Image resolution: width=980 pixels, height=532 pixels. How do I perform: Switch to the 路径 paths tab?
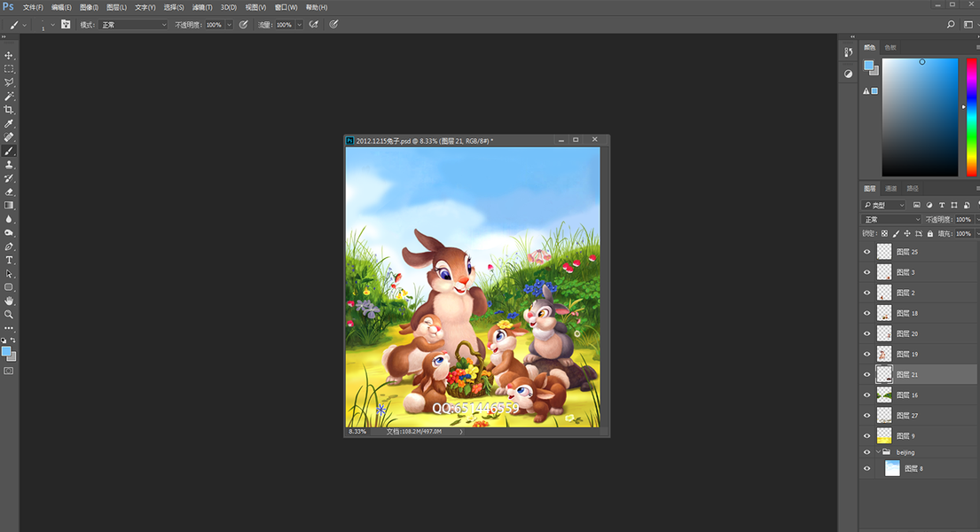tap(913, 189)
